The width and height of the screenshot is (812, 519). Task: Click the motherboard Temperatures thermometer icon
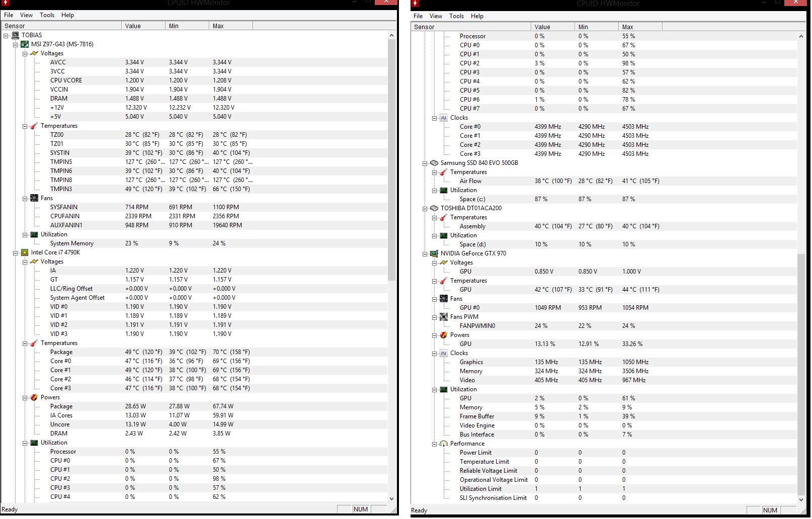pyautogui.click(x=34, y=126)
